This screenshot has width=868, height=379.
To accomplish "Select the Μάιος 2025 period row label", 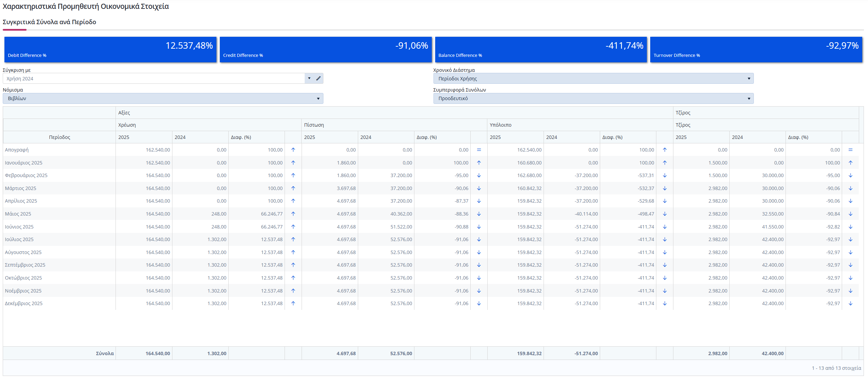I will tap(18, 214).
